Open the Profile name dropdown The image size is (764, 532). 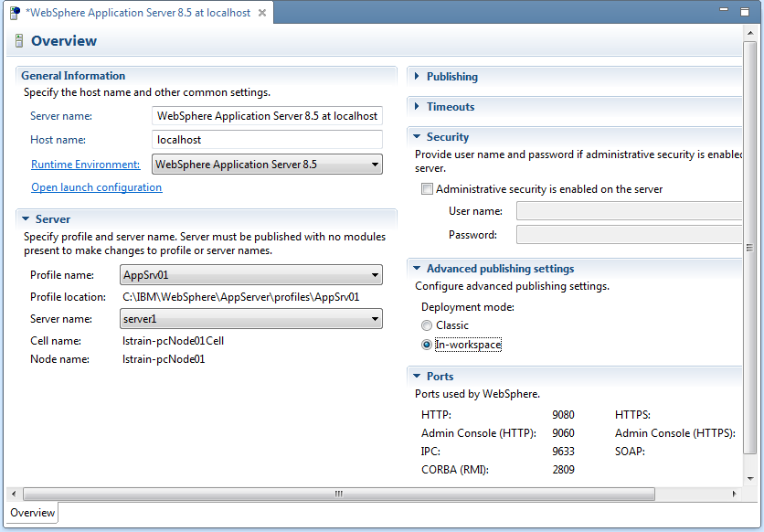(x=375, y=275)
